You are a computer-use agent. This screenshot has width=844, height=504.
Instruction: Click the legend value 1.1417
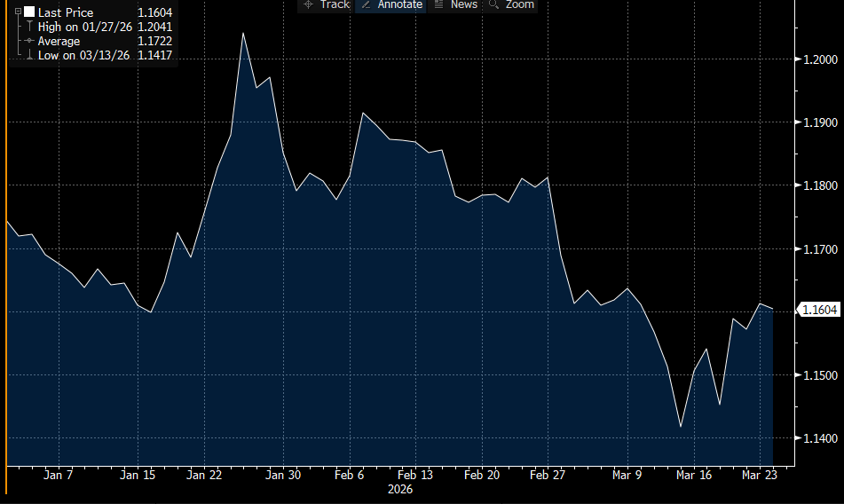155,55
